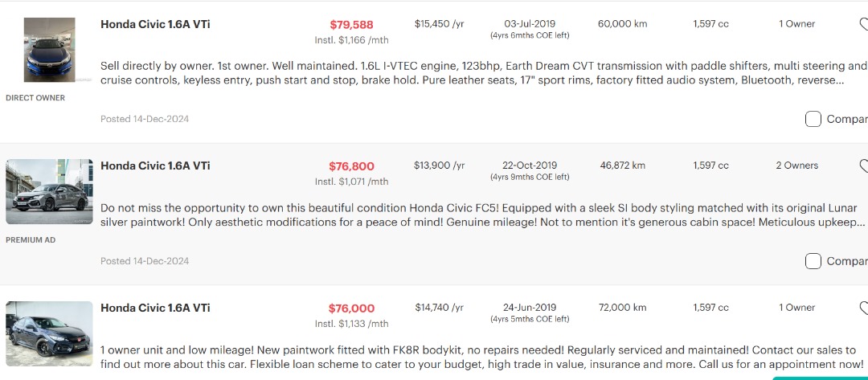Viewport: 868px width, 380px height.
Task: Open second Honda Civic 1.6A VTi title link
Action: [x=155, y=165]
